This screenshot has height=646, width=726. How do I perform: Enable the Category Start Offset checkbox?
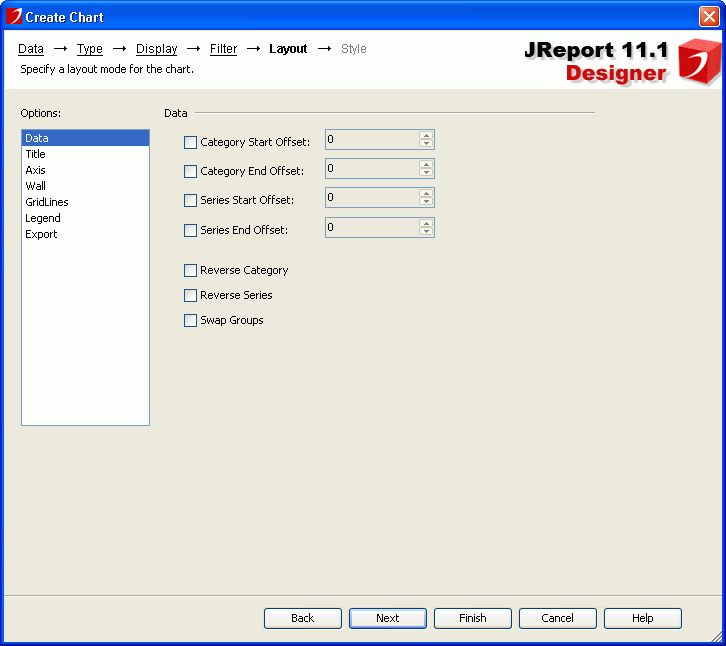pos(191,143)
